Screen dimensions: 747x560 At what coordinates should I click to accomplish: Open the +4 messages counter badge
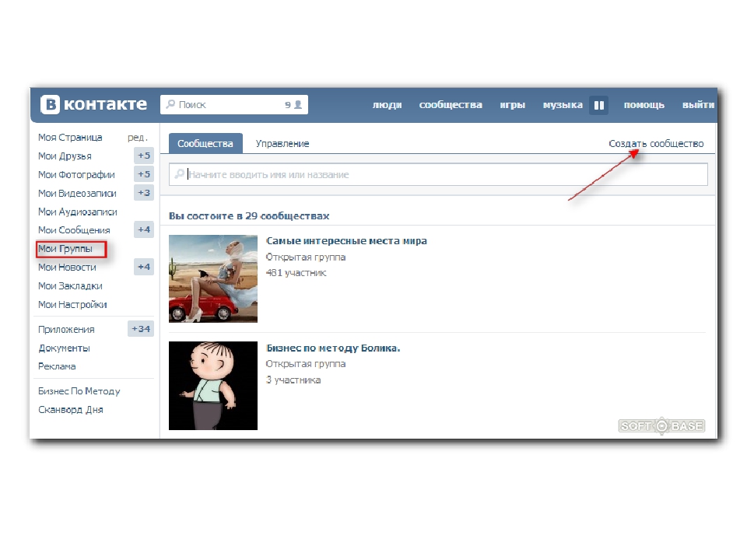point(144,229)
